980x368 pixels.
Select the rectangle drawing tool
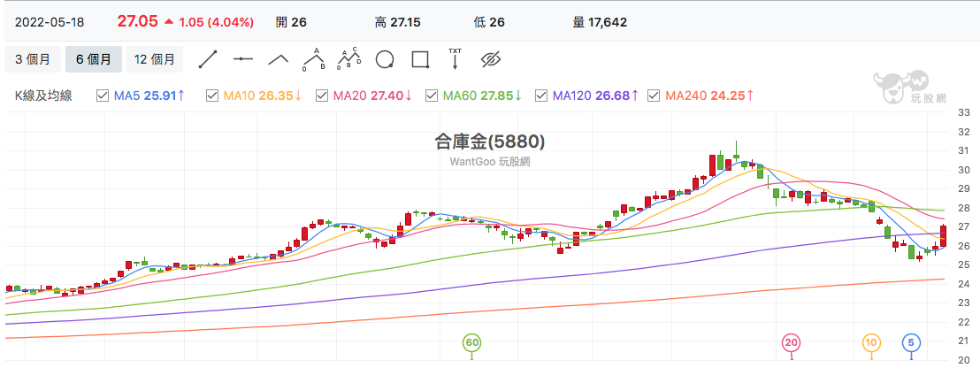tap(421, 59)
